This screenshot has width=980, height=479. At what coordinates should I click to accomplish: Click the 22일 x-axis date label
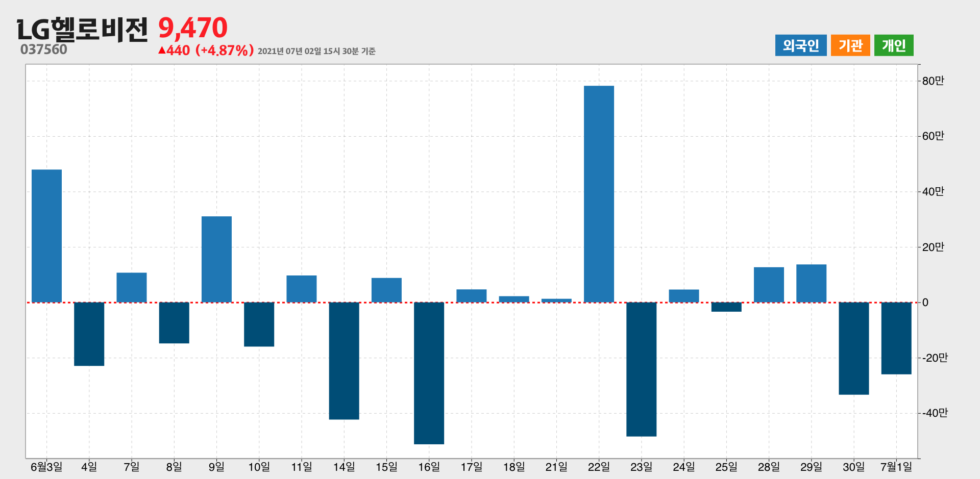[599, 467]
